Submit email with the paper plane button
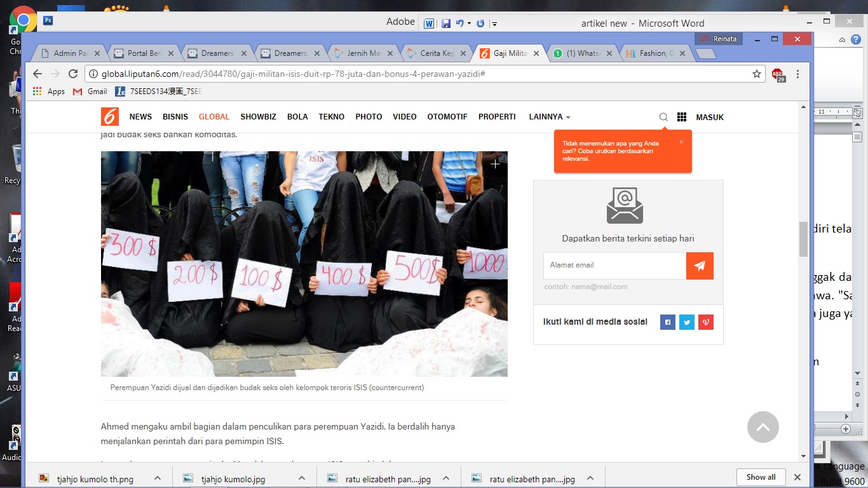The image size is (868, 488). pos(700,266)
